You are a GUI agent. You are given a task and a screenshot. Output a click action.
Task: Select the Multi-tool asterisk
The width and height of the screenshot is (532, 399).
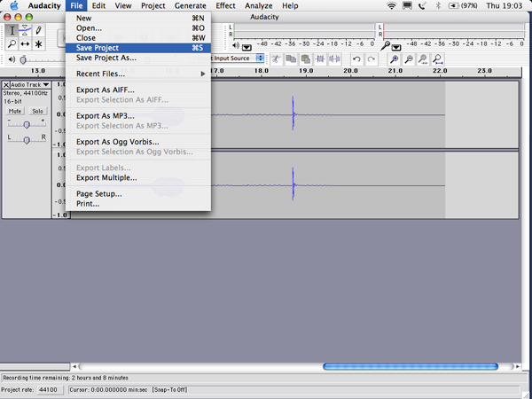[x=38, y=43]
